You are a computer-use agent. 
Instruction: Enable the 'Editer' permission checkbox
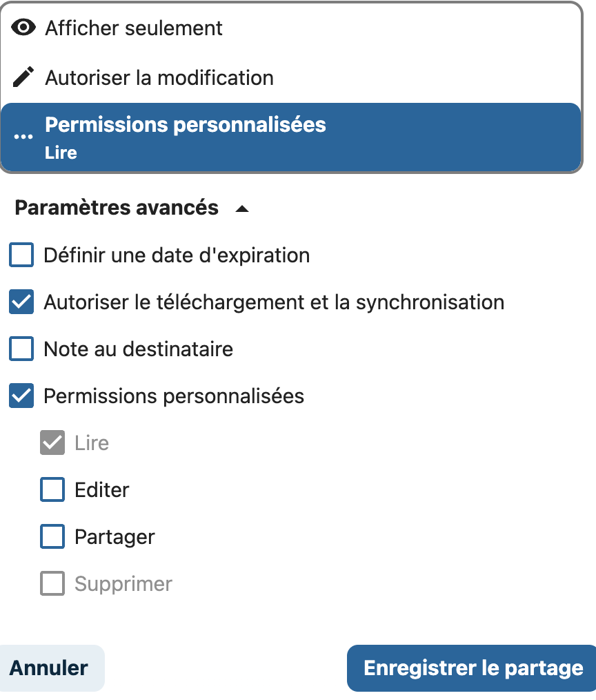pyautogui.click(x=52, y=489)
